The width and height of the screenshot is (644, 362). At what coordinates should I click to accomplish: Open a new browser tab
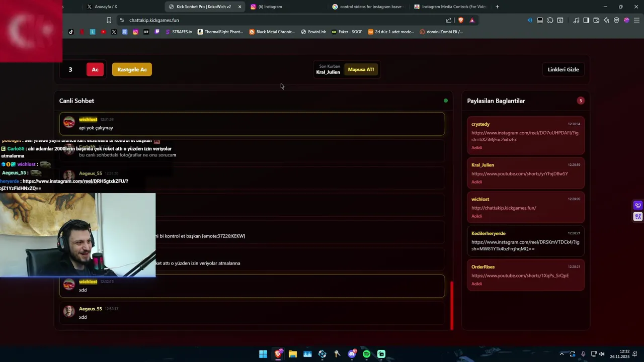(497, 7)
